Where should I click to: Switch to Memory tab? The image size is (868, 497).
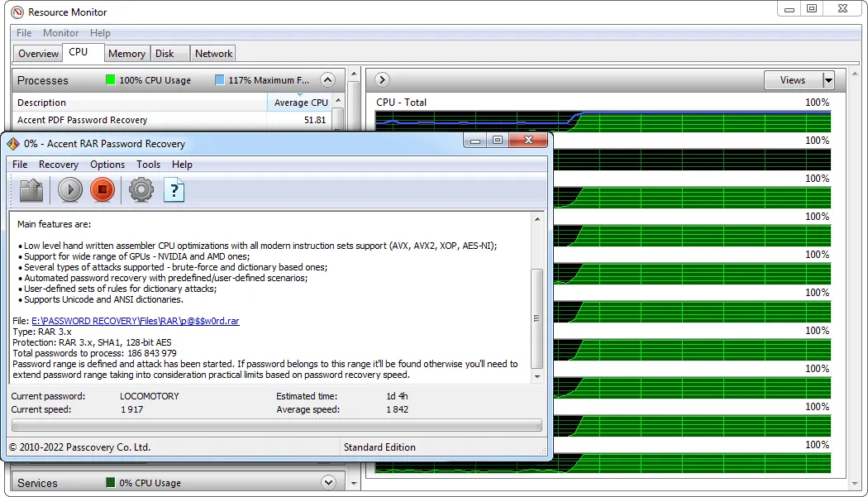[x=126, y=54]
